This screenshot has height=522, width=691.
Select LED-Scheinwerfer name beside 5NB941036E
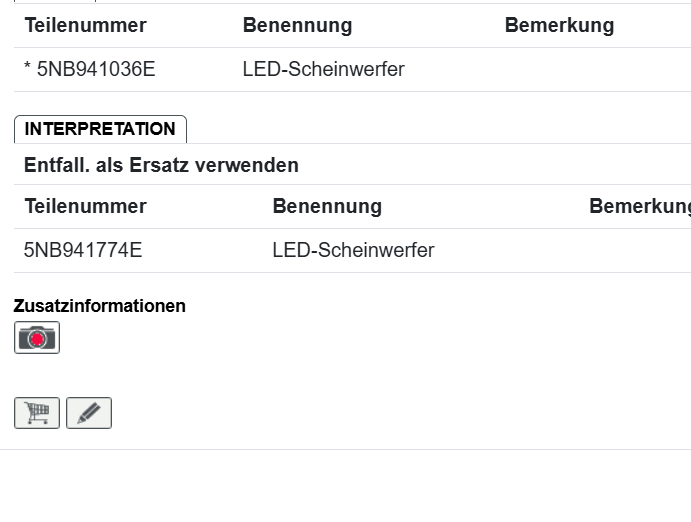tap(323, 70)
